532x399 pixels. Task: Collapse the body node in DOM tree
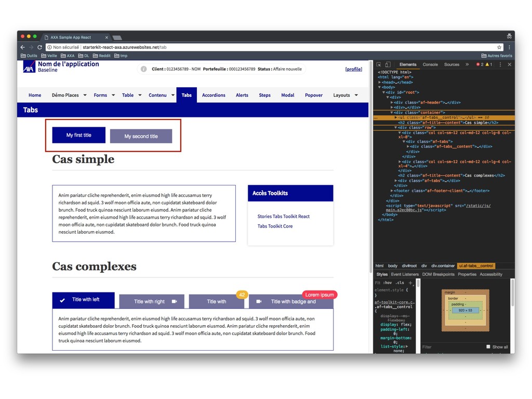pos(380,87)
